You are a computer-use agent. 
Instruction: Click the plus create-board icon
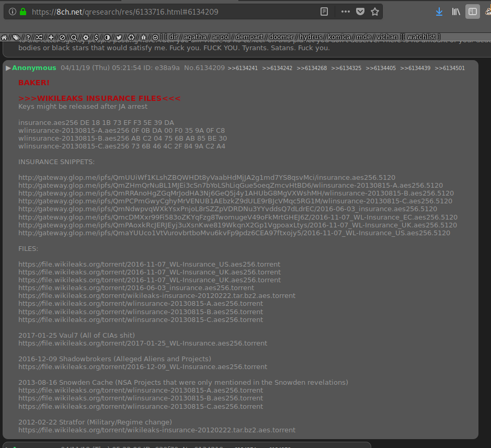(x=51, y=37)
